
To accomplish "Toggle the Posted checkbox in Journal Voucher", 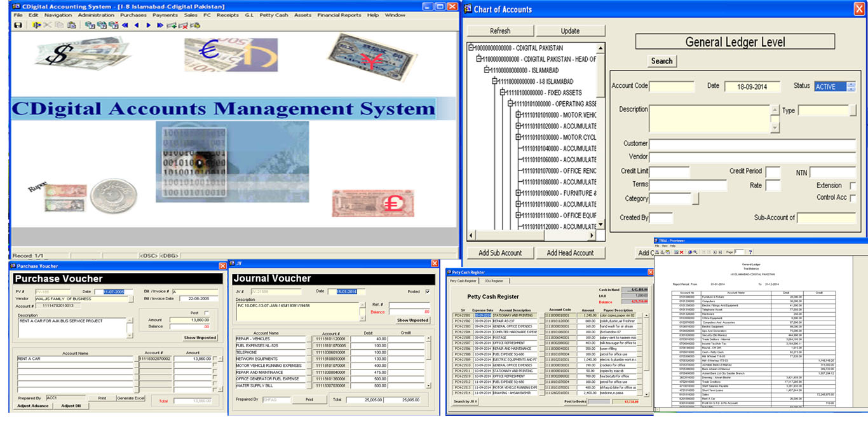I will point(427,291).
